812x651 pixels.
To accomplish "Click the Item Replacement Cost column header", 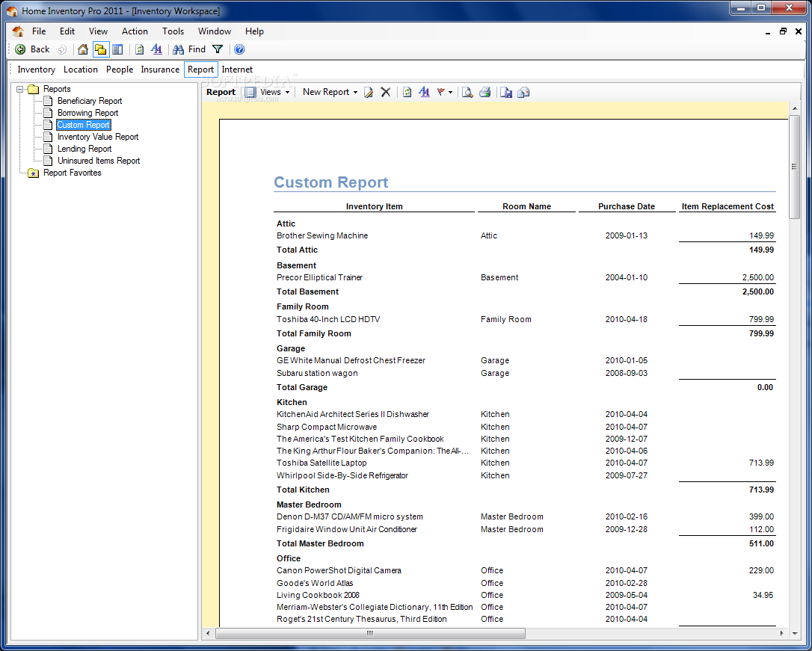I will pyautogui.click(x=727, y=206).
